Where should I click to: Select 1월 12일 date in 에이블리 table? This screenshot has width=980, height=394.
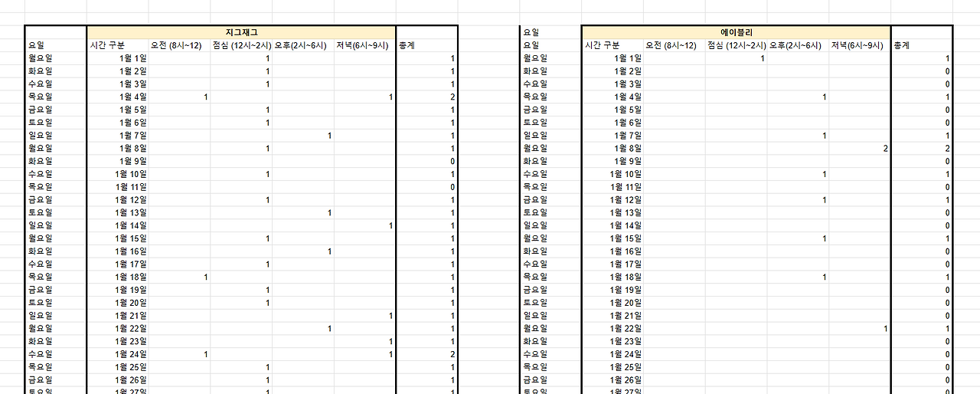(x=626, y=199)
